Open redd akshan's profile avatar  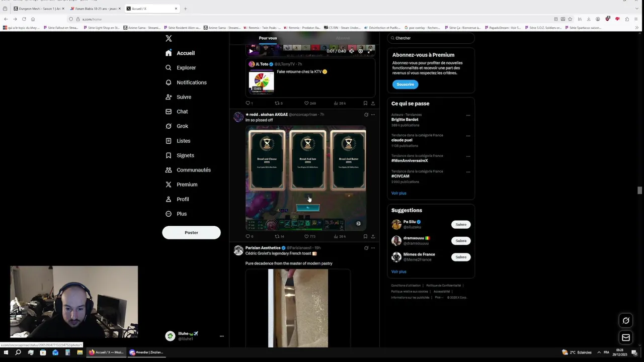[238, 117]
